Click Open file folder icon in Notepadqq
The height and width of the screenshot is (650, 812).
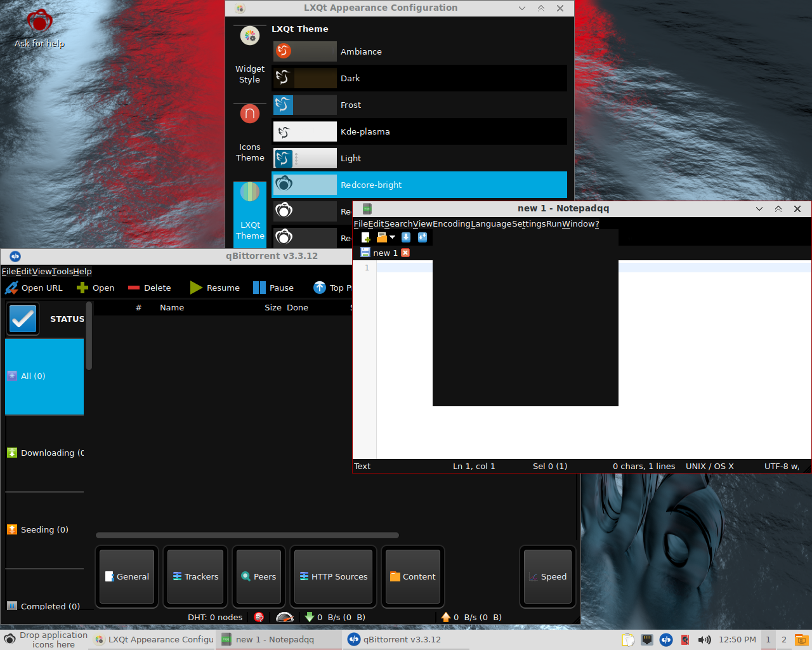(381, 237)
